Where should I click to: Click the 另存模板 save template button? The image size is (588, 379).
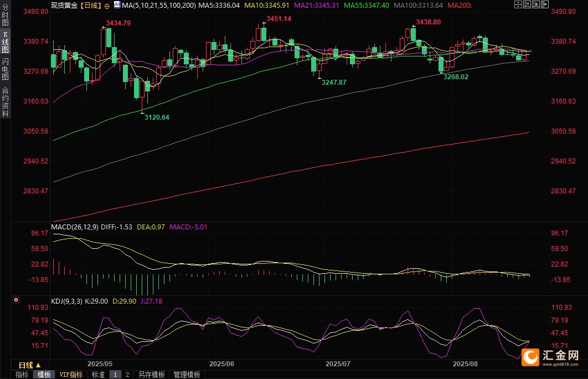pyautogui.click(x=151, y=375)
